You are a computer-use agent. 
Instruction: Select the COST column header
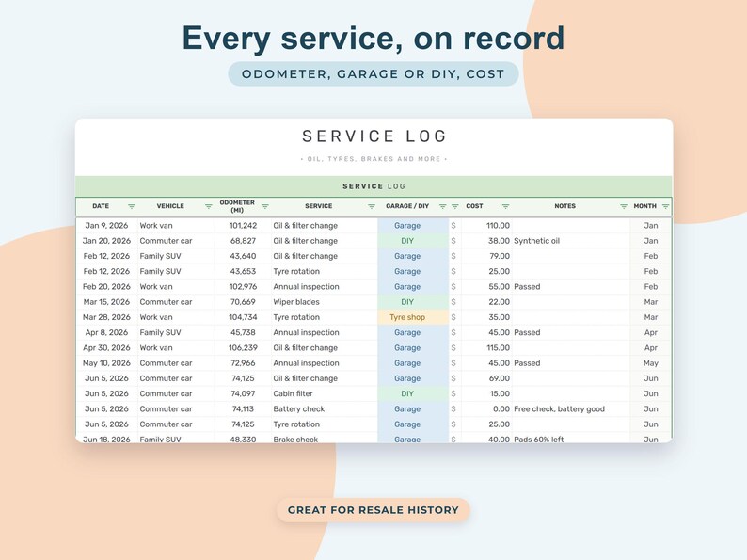click(474, 206)
